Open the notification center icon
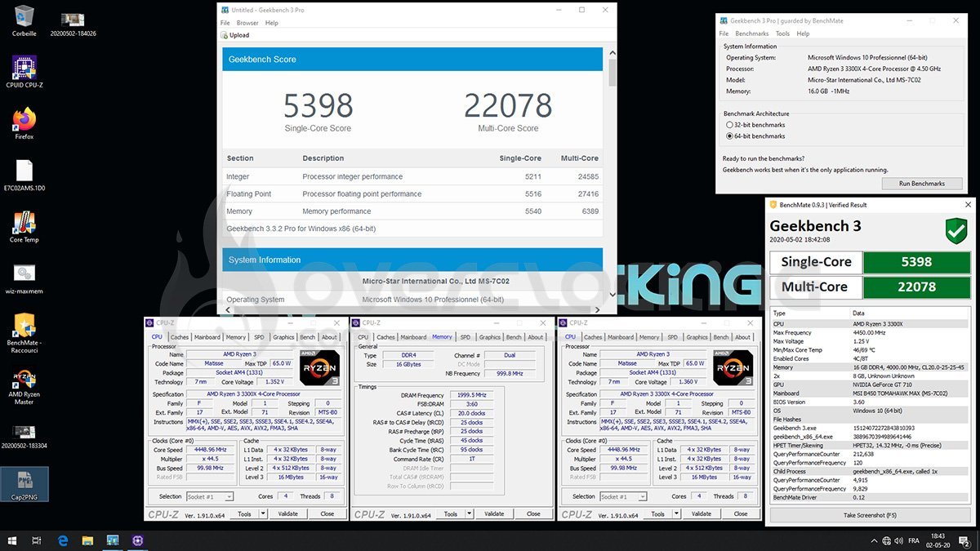 pyautogui.click(x=966, y=540)
